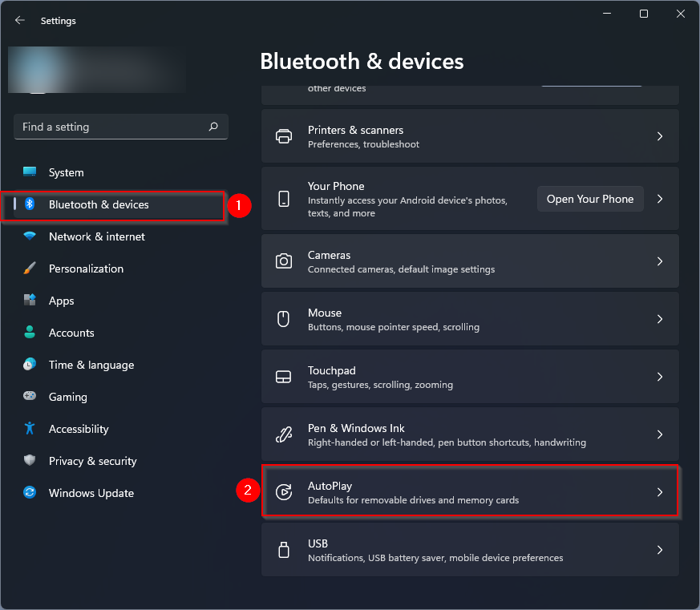This screenshot has height=610, width=700.
Task: Click the Accessibility figure icon
Action: coord(30,428)
